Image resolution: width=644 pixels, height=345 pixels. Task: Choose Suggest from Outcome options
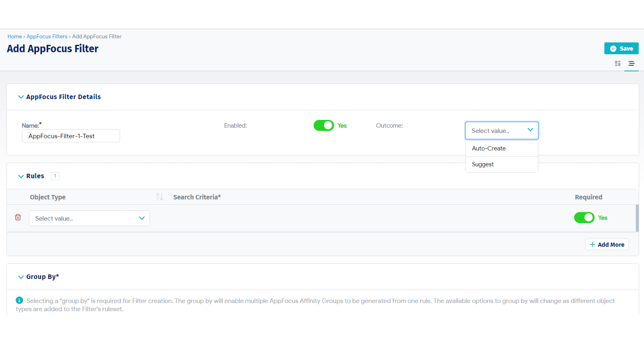pyautogui.click(x=483, y=164)
